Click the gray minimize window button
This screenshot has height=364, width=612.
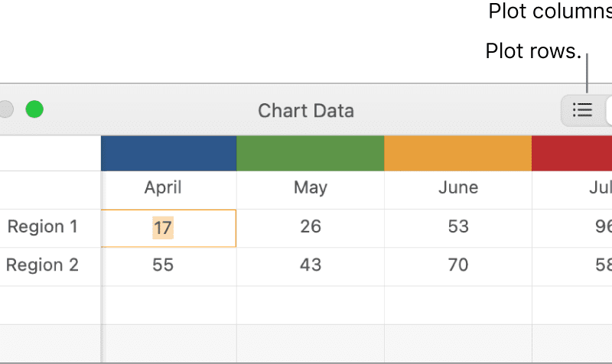point(5,109)
